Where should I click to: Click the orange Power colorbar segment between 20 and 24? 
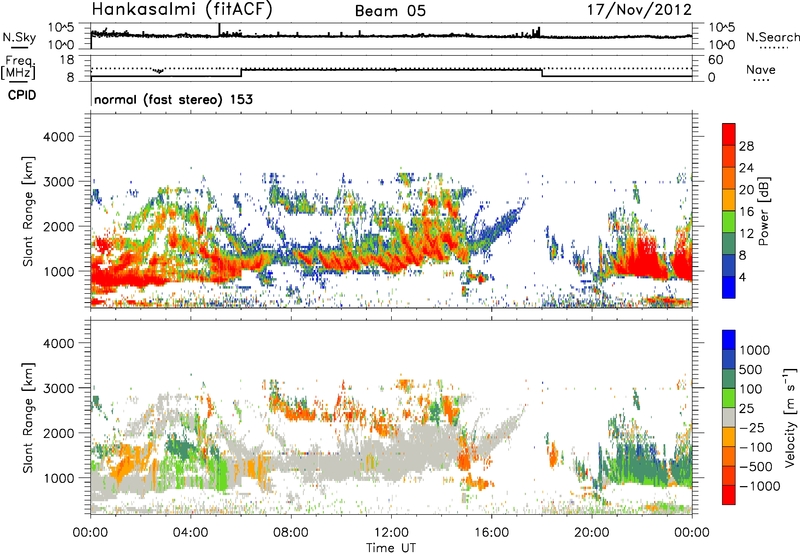pyautogui.click(x=729, y=179)
